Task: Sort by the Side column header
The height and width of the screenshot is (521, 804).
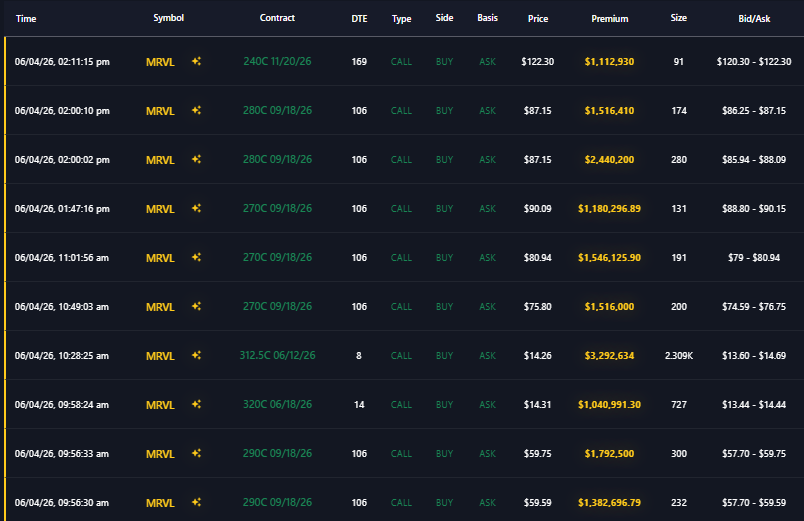Action: pos(445,18)
